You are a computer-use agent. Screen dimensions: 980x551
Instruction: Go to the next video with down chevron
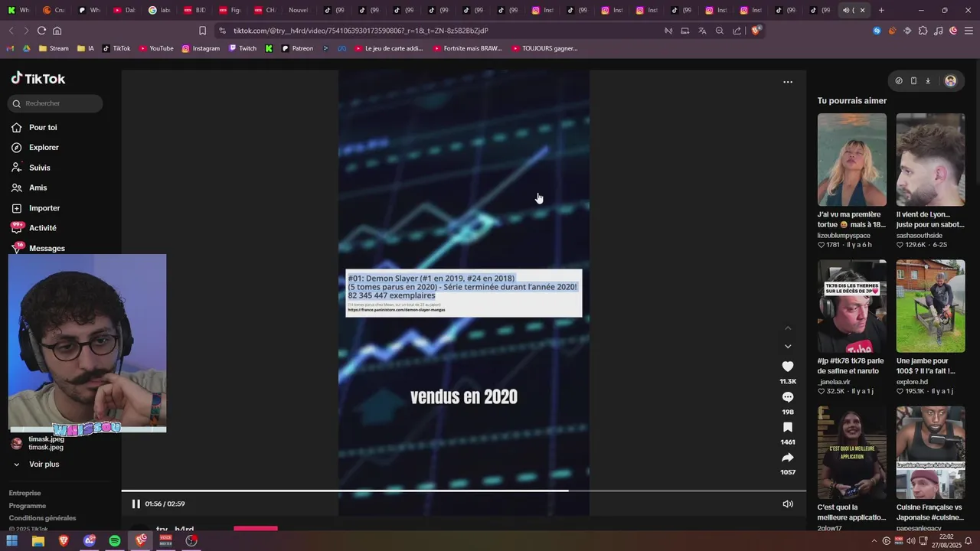788,347
